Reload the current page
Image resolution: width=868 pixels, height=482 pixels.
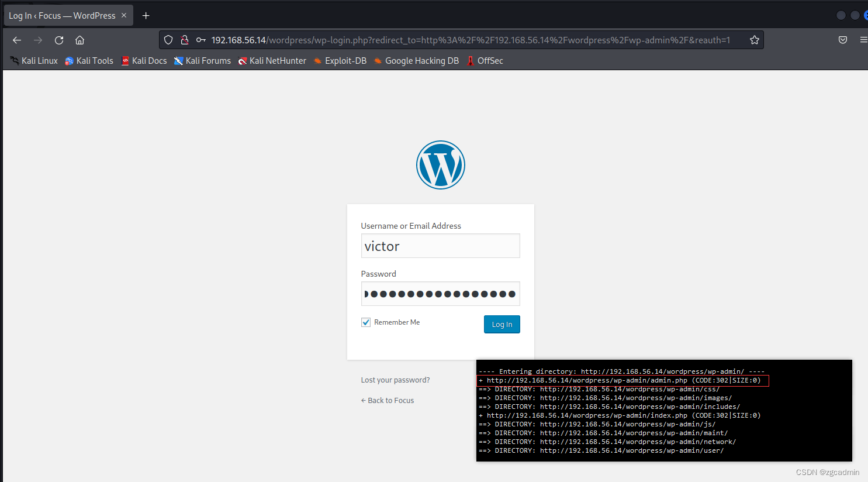pos(59,40)
